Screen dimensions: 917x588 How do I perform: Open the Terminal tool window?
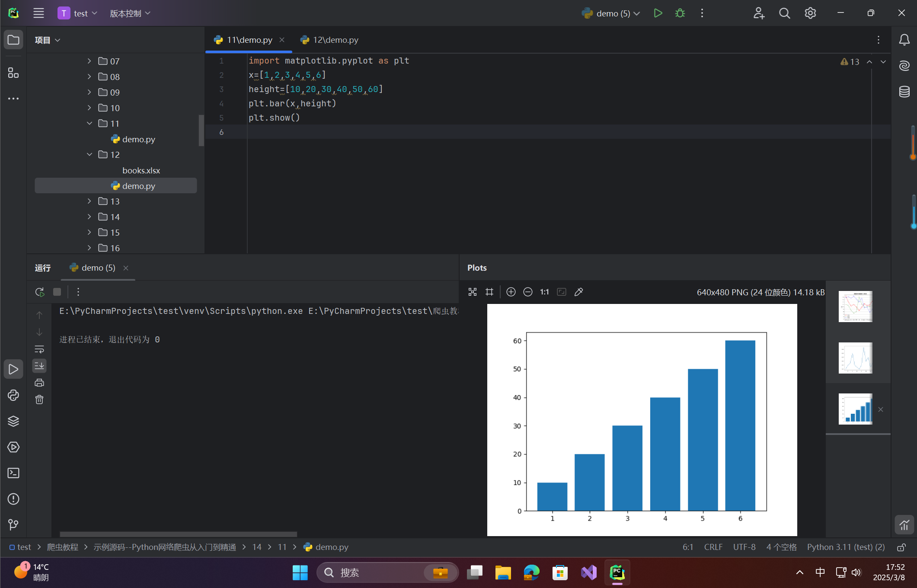13,473
